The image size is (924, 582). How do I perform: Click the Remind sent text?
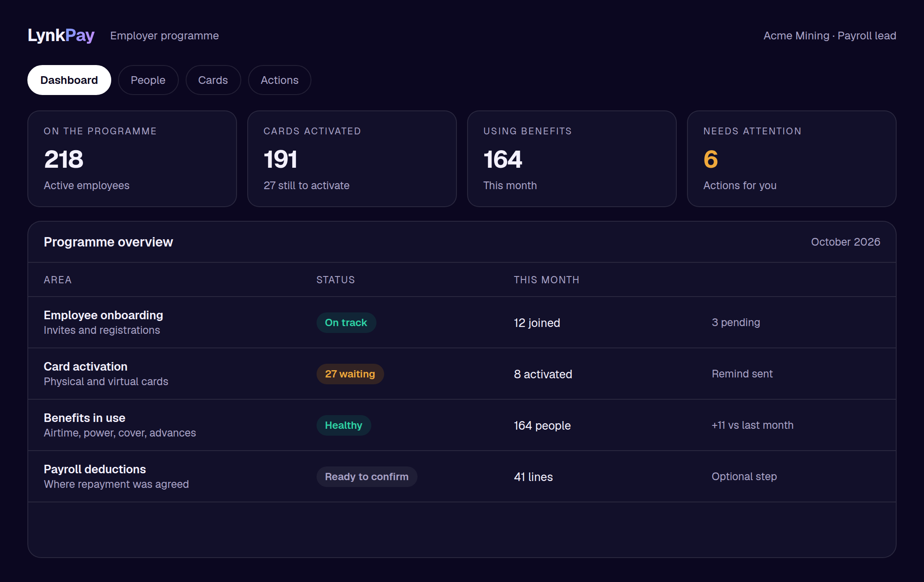[x=742, y=374]
